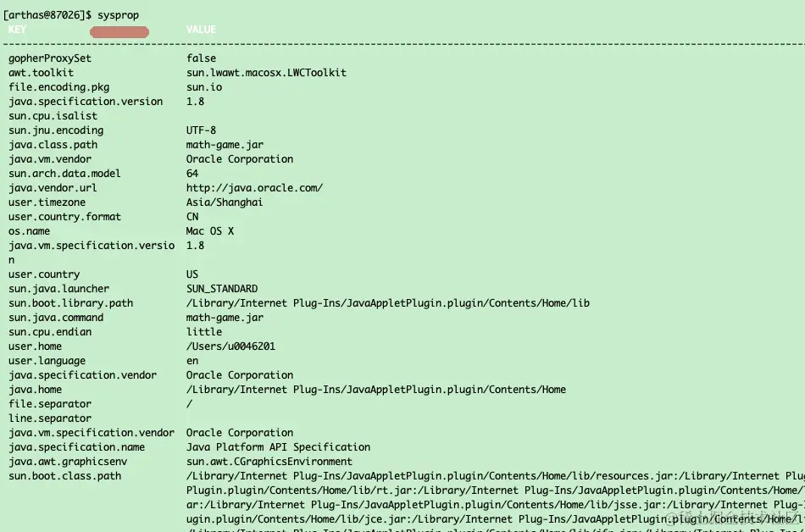Click the sysprop command text at prompt
This screenshot has width=805, height=532.
tap(118, 15)
